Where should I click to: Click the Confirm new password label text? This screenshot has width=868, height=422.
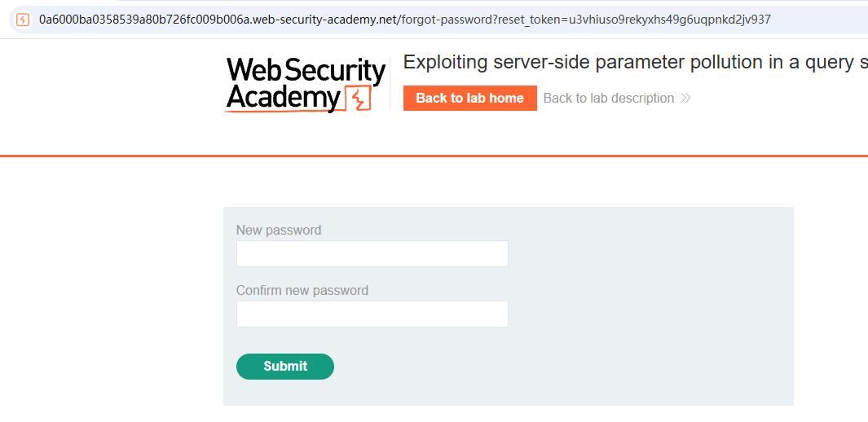click(x=302, y=290)
